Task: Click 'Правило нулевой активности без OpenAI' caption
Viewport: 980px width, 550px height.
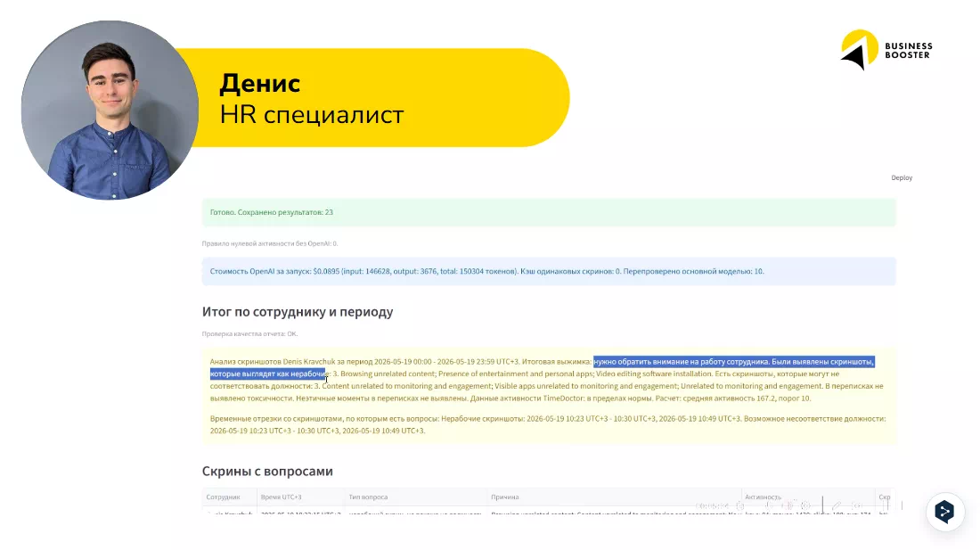Action: pos(269,243)
